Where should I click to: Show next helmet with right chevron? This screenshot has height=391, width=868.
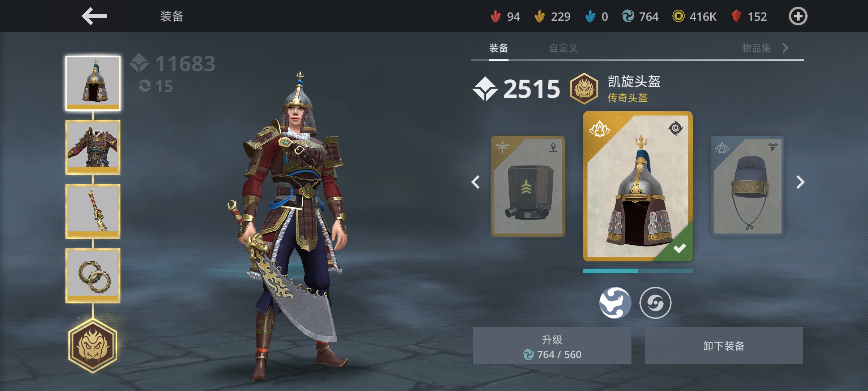tap(800, 182)
